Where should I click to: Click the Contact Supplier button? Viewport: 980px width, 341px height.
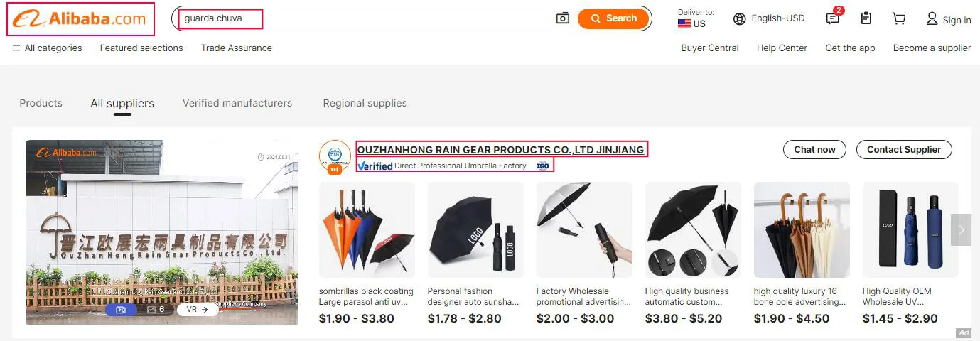coord(904,149)
